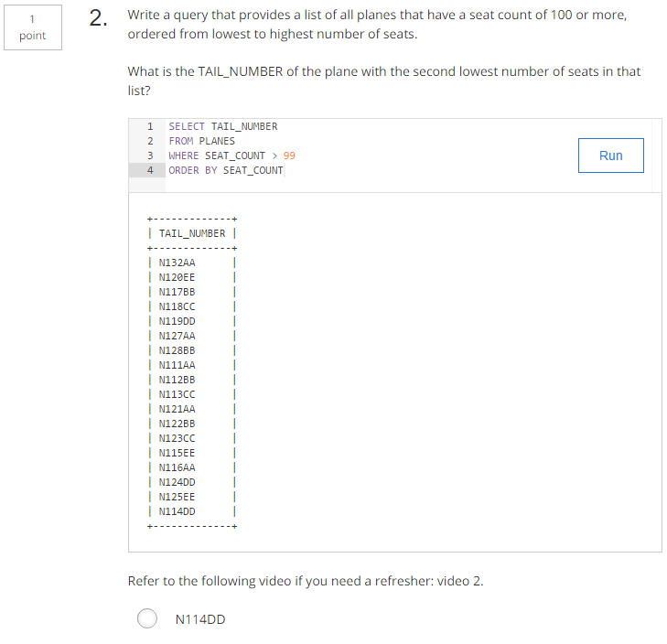Click the FROM PLANES code line
This screenshot has width=667, height=644.
coord(201,141)
